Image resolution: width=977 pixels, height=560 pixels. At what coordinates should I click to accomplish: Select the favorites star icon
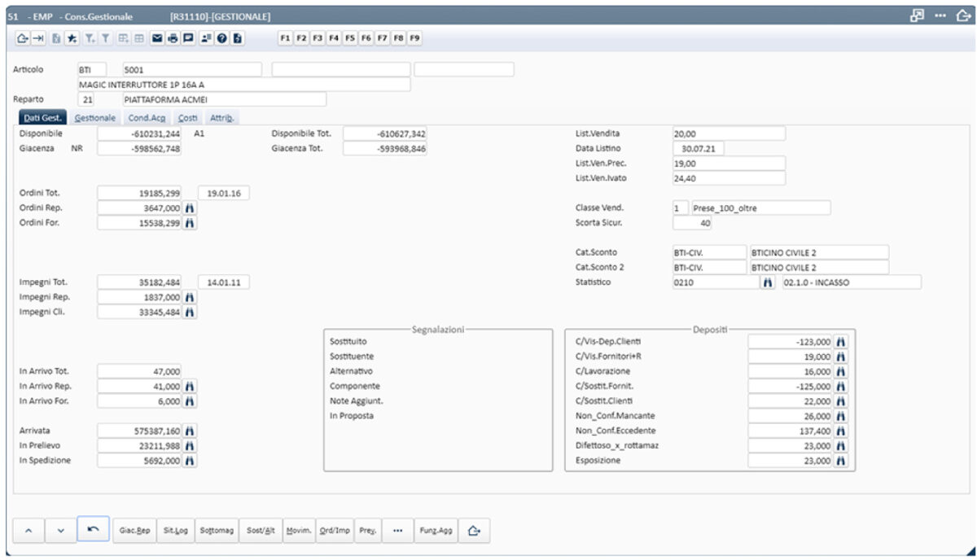point(72,36)
